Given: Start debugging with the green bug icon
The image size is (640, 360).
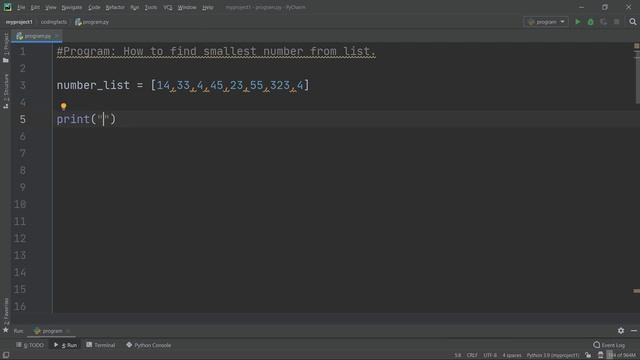Looking at the screenshot, I should (591, 22).
